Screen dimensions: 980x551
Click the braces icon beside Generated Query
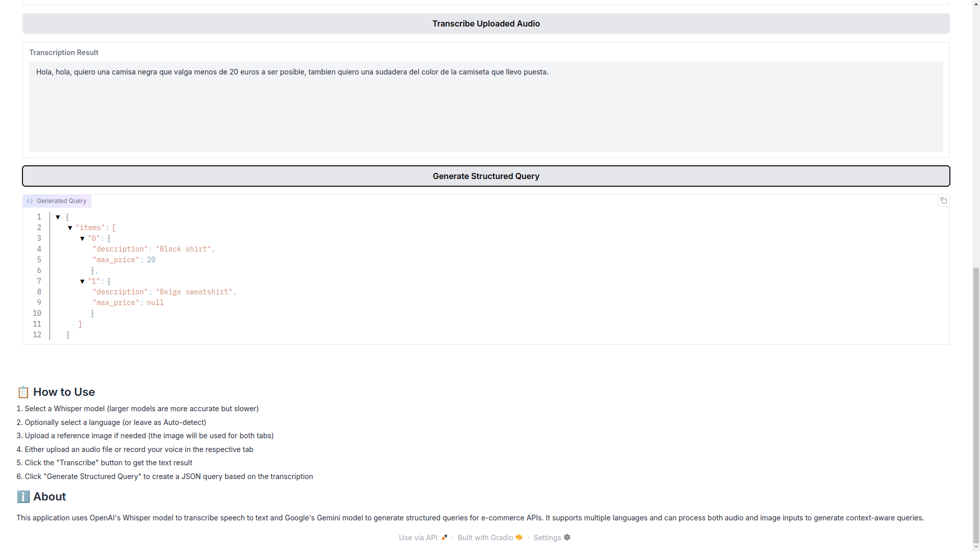pos(30,201)
